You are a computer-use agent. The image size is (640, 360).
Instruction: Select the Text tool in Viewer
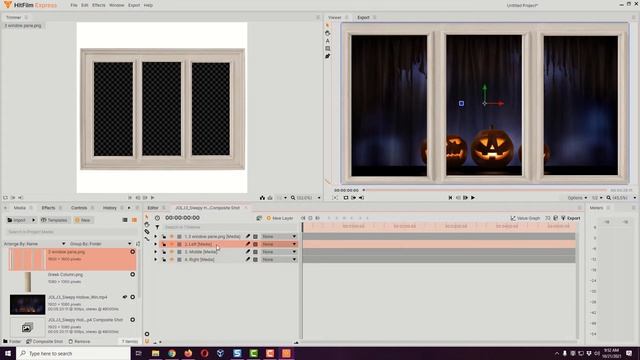point(327,41)
